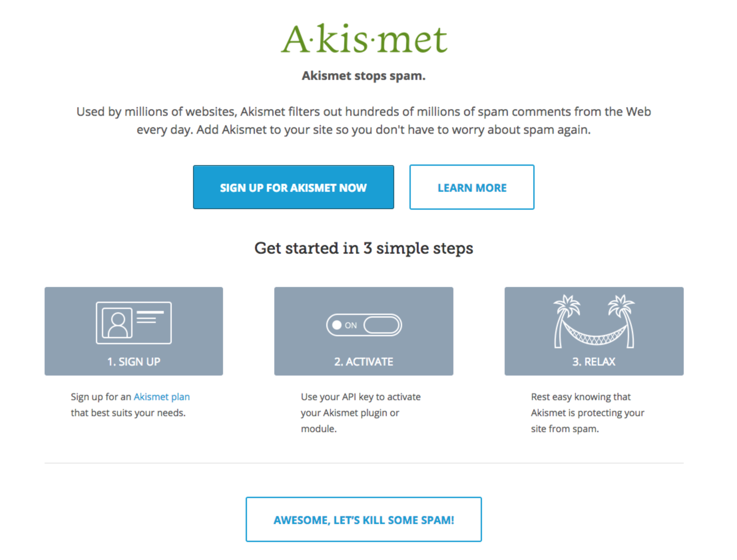Click the empty pill of the switch graphic

(381, 325)
